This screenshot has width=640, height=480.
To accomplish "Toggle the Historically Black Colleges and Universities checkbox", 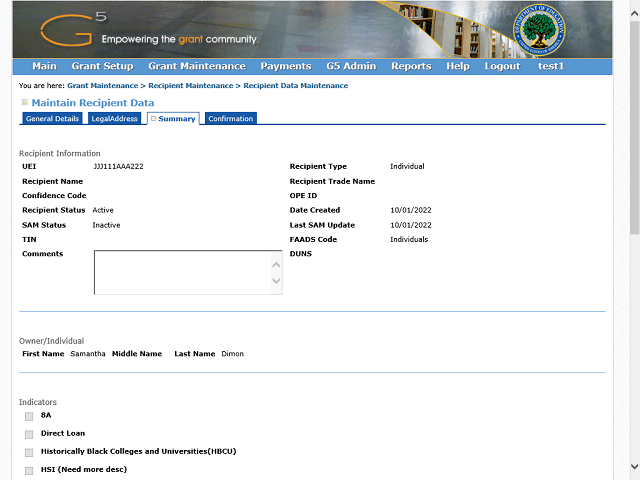I will point(29,452).
